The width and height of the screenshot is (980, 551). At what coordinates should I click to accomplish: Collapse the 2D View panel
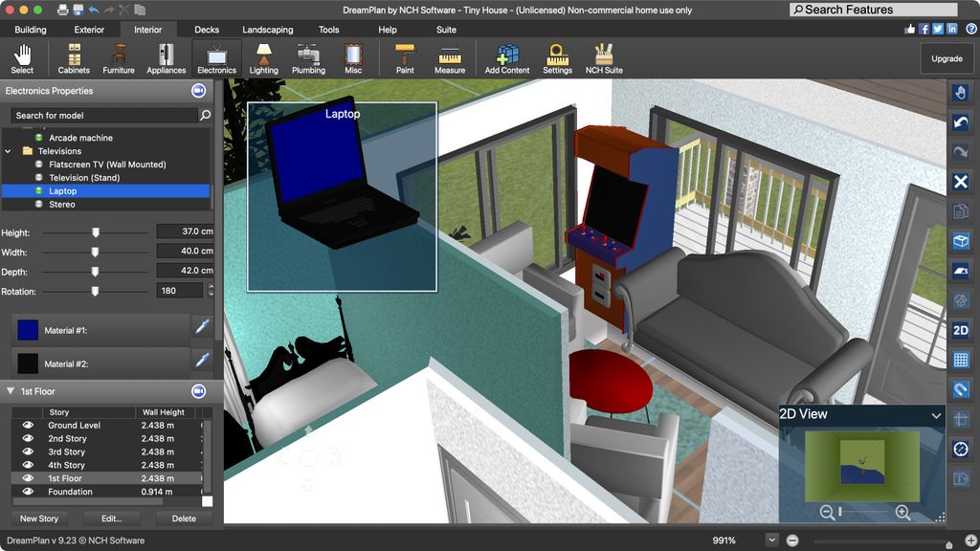coord(935,415)
